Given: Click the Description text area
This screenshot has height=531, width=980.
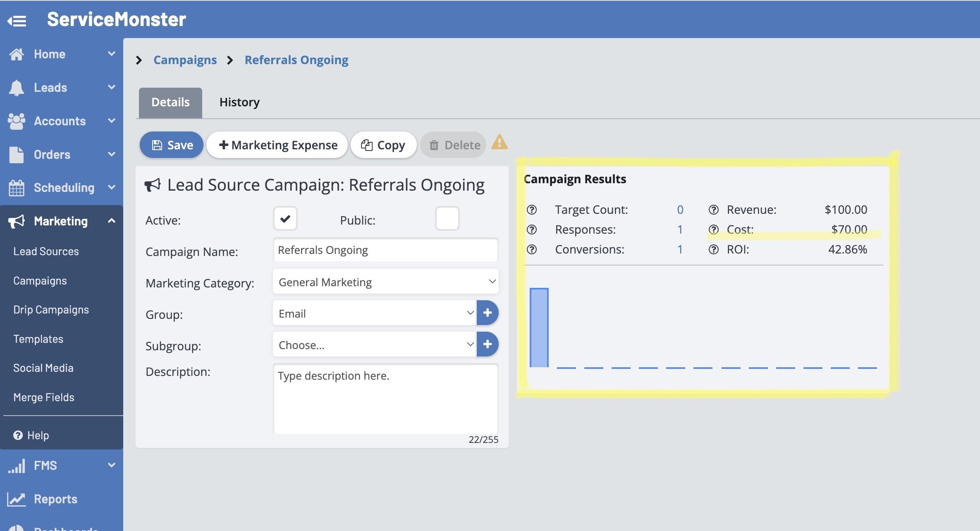Looking at the screenshot, I should click(x=385, y=398).
